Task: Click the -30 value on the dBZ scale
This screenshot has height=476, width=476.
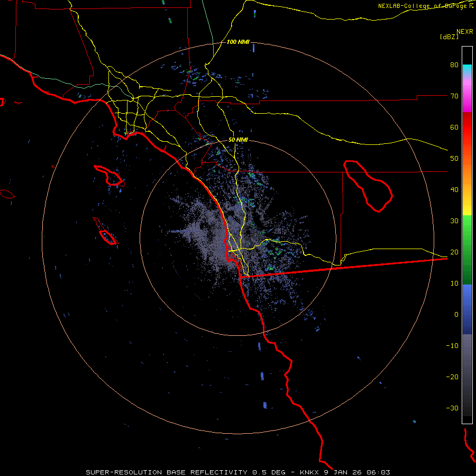Action: point(452,408)
